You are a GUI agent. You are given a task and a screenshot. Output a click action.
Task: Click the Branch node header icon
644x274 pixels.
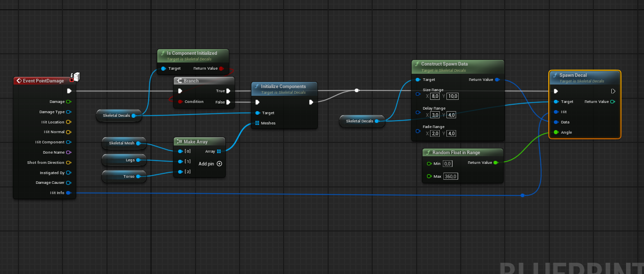[x=179, y=81]
